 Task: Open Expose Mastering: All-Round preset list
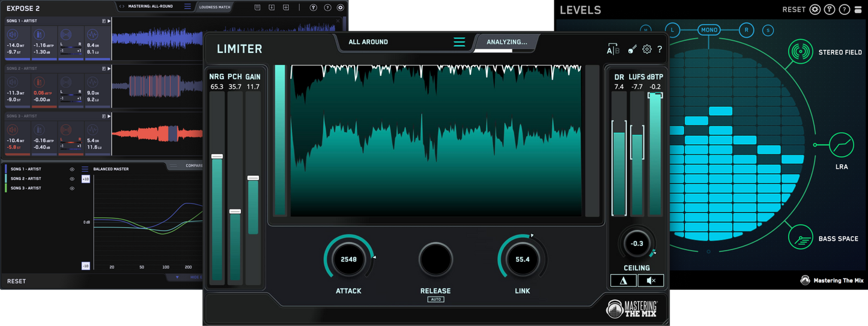click(187, 7)
